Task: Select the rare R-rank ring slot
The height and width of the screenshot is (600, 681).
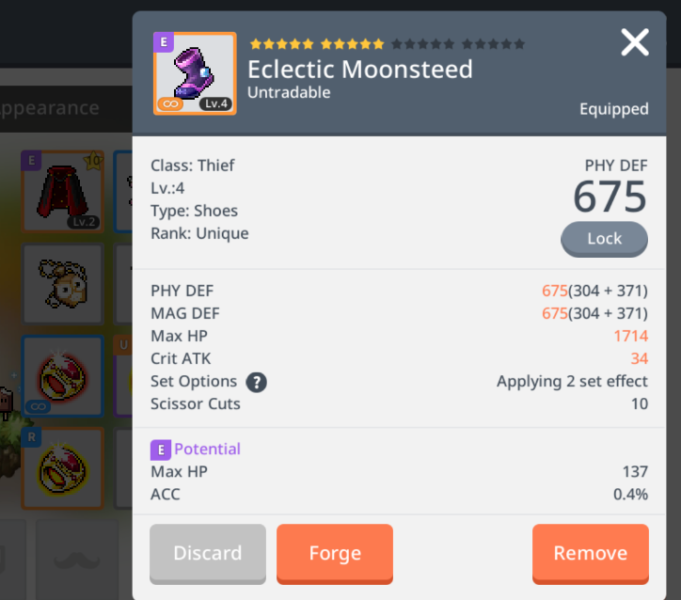Action: 63,468
